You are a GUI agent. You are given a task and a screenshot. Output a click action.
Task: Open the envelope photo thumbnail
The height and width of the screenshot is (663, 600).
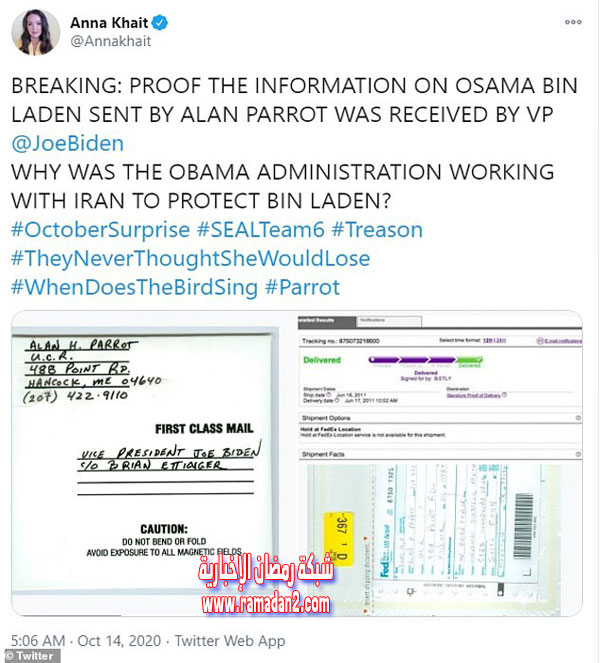pyautogui.click(x=144, y=463)
